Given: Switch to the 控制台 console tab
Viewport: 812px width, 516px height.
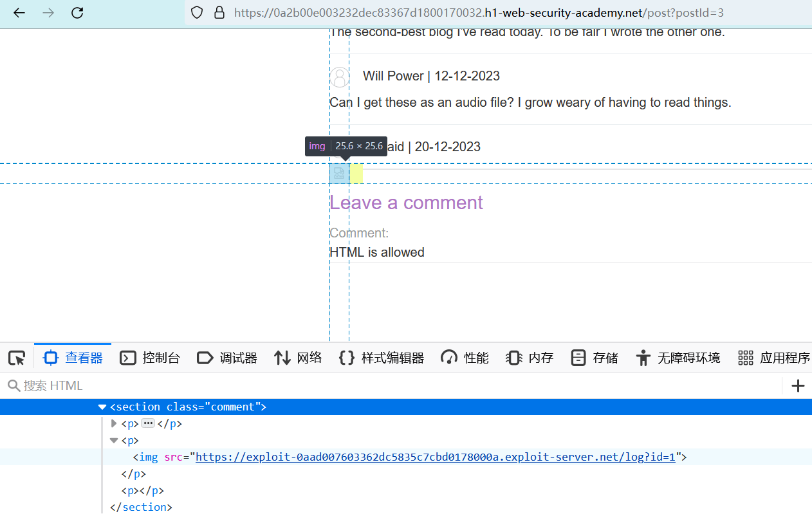Looking at the screenshot, I should point(150,358).
